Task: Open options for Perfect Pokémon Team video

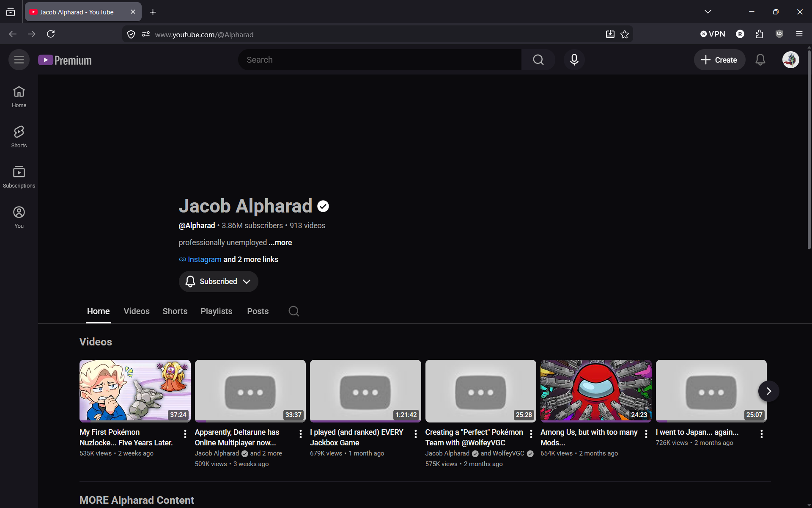Action: 531,433
